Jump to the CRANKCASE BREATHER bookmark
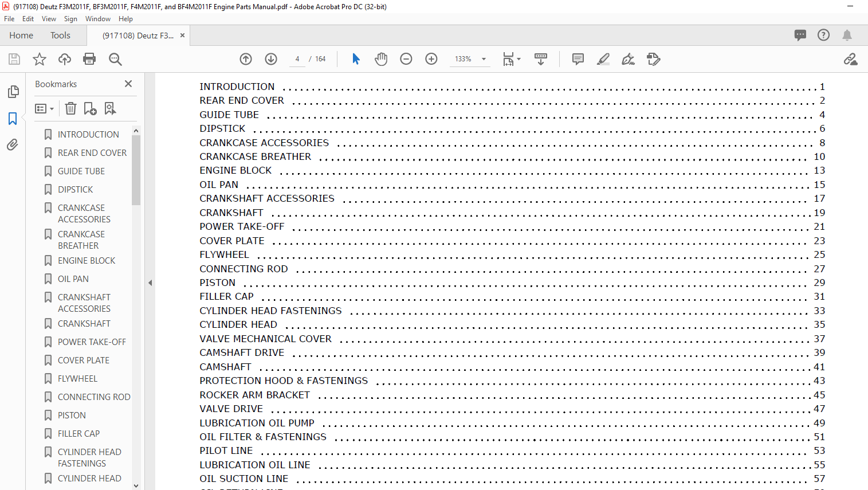868x490 pixels. [81, 240]
